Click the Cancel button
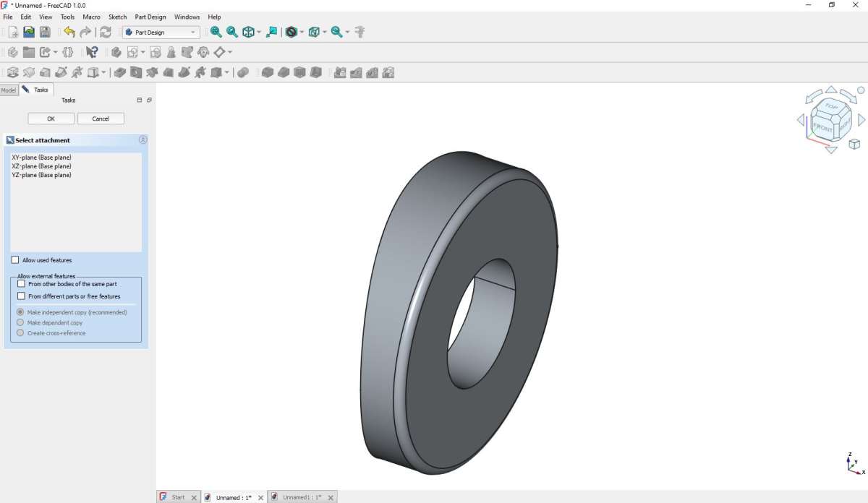Viewport: 868px width, 503px height. coord(101,119)
